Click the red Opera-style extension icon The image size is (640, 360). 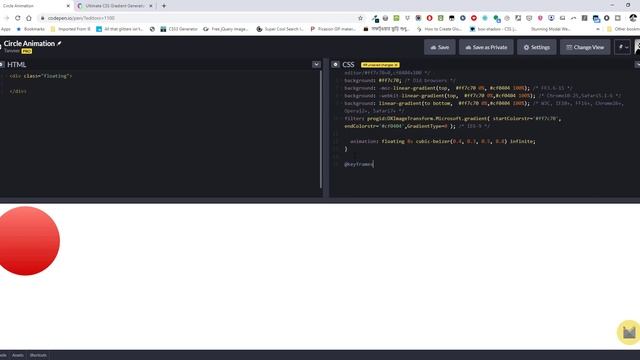click(x=429, y=18)
